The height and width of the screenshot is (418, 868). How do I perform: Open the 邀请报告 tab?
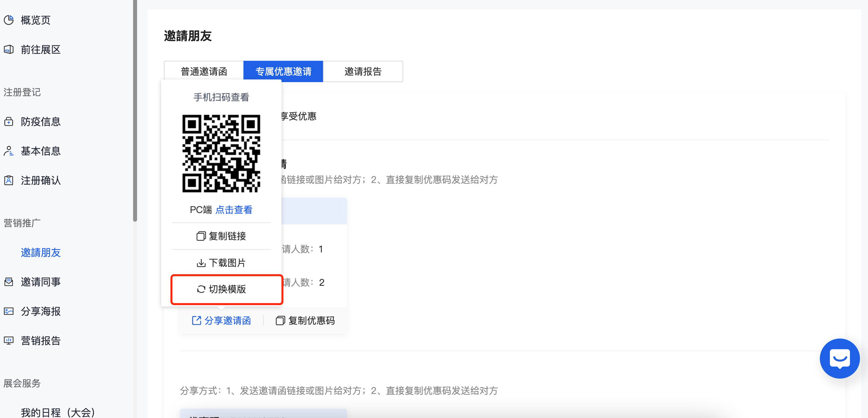[362, 72]
